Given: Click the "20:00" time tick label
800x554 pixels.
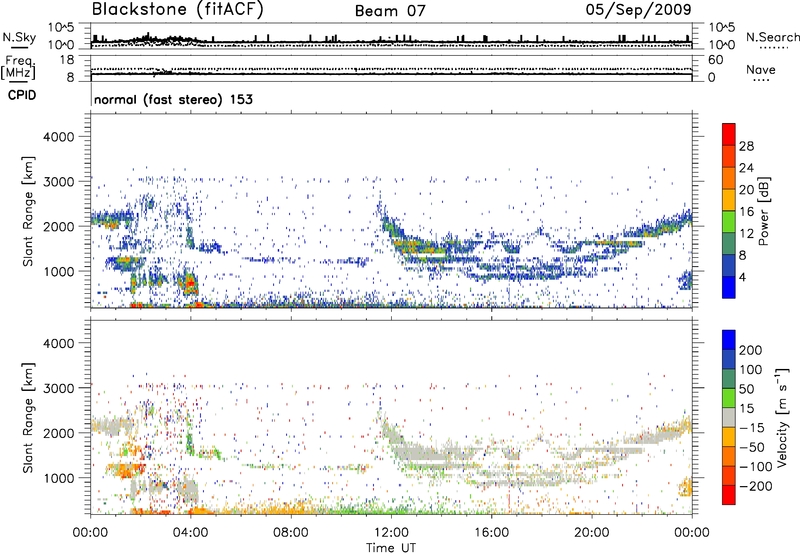Looking at the screenshot, I should [x=592, y=533].
